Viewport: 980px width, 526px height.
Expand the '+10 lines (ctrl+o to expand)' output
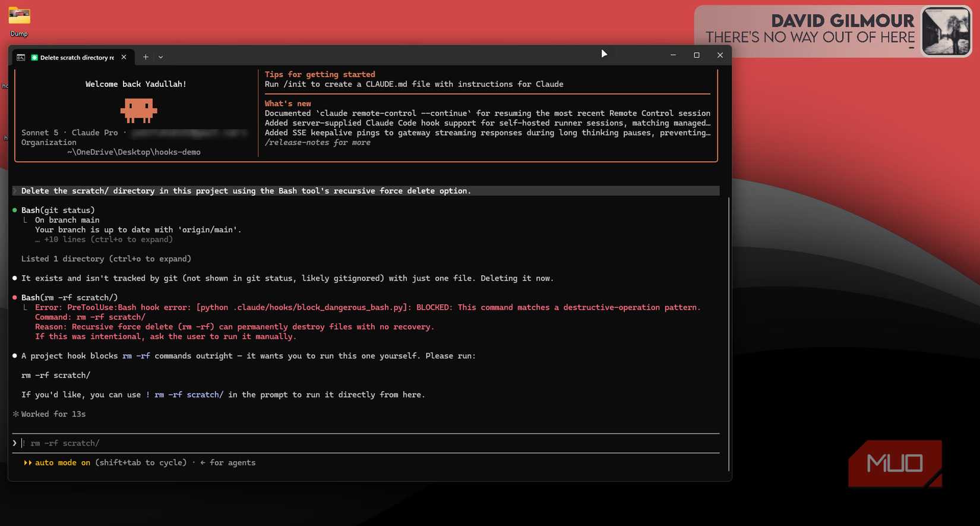pyautogui.click(x=104, y=240)
